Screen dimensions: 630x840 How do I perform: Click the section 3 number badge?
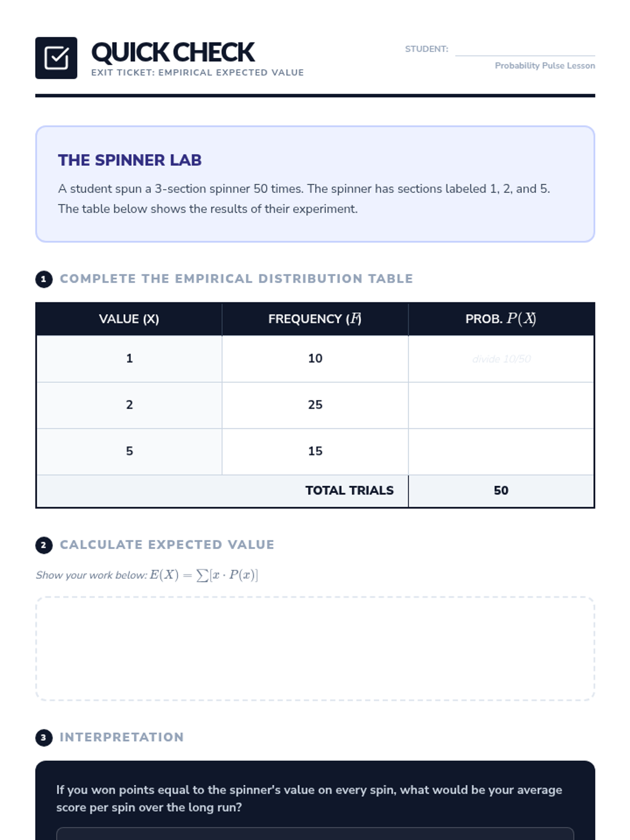[x=44, y=738]
